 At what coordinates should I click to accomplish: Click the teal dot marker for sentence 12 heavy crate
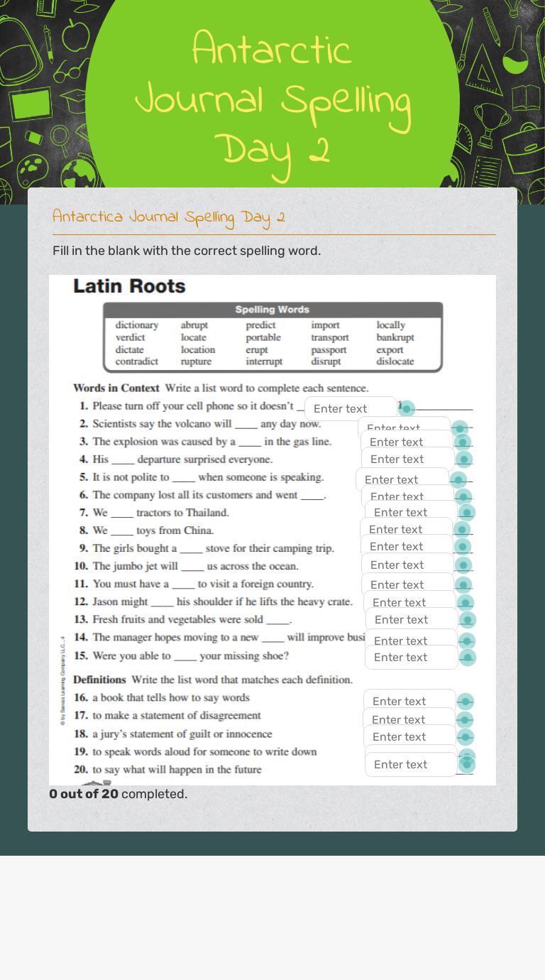coord(466,603)
